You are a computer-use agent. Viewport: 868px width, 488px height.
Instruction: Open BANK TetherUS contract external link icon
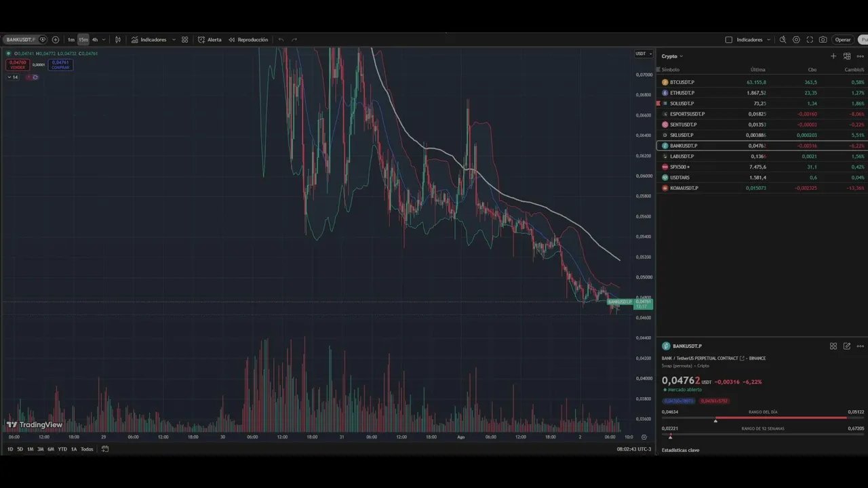742,359
